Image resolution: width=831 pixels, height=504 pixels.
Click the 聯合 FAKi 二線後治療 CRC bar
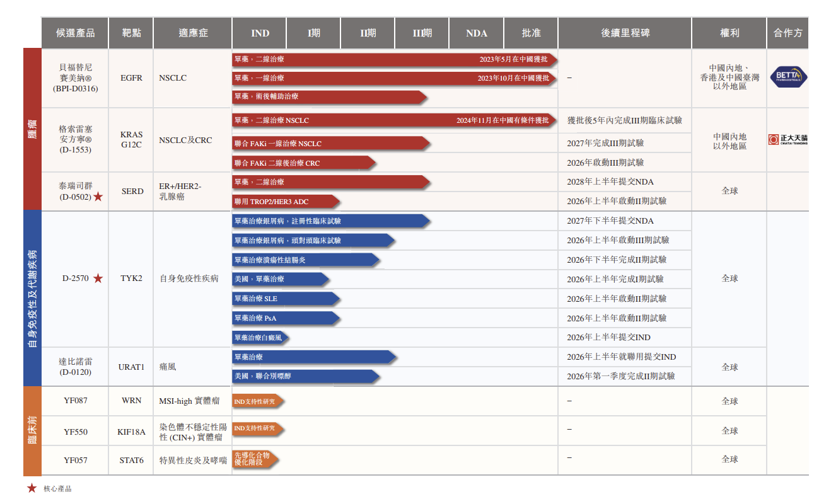(x=305, y=163)
